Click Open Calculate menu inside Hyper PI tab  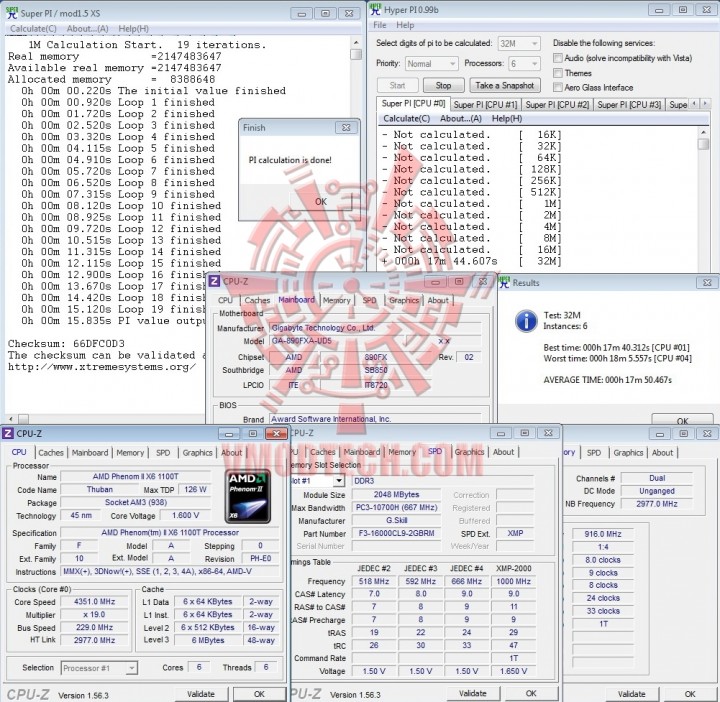point(406,118)
